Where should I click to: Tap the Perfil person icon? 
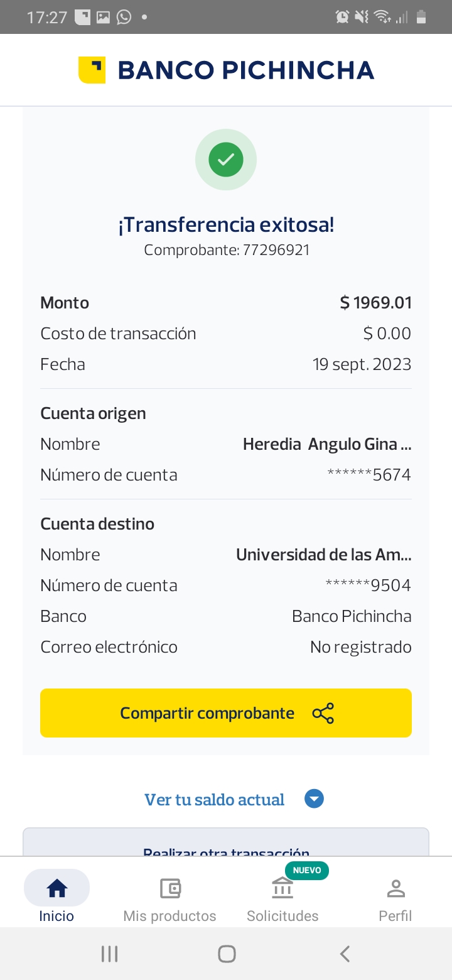tap(395, 888)
